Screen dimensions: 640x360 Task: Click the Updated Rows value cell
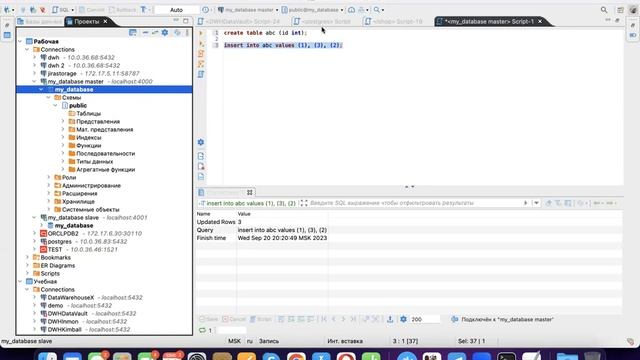282,222
